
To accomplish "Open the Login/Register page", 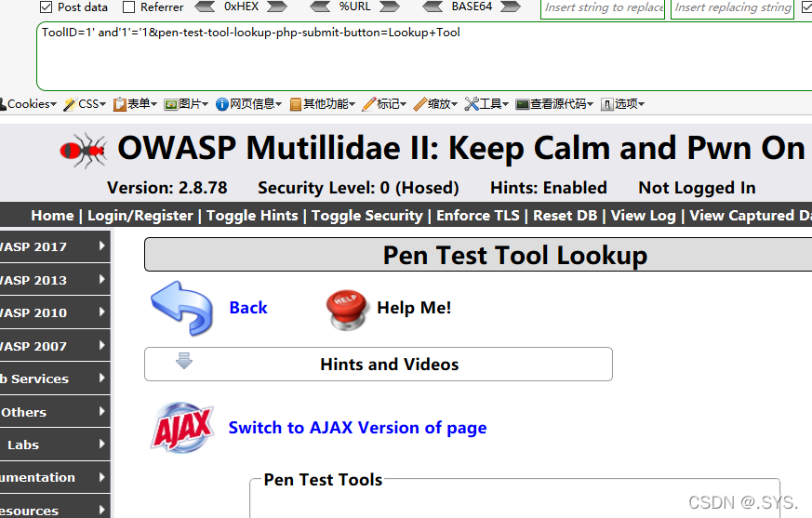I will (x=140, y=215).
